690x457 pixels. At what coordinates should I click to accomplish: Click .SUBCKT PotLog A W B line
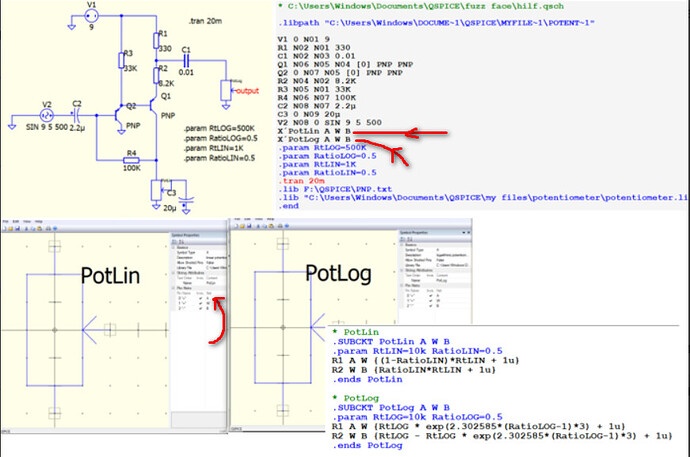pos(391,408)
